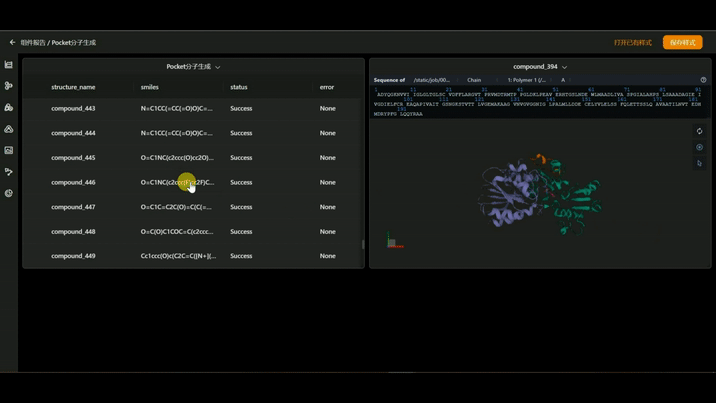Sort by smiles column header
Screen dimensions: 716x403
coord(149,87)
